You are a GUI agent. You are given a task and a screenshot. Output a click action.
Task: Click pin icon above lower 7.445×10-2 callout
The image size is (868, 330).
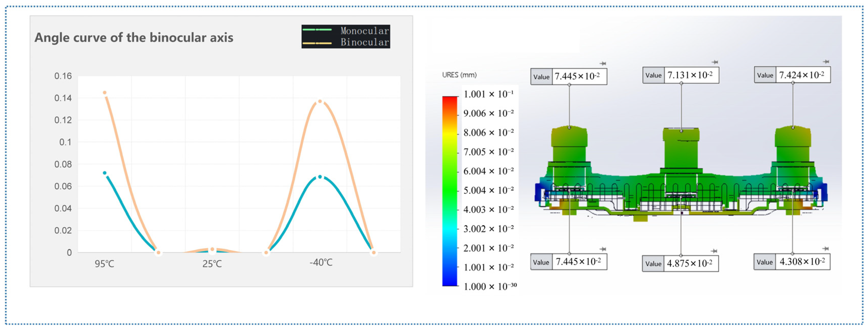tap(603, 249)
